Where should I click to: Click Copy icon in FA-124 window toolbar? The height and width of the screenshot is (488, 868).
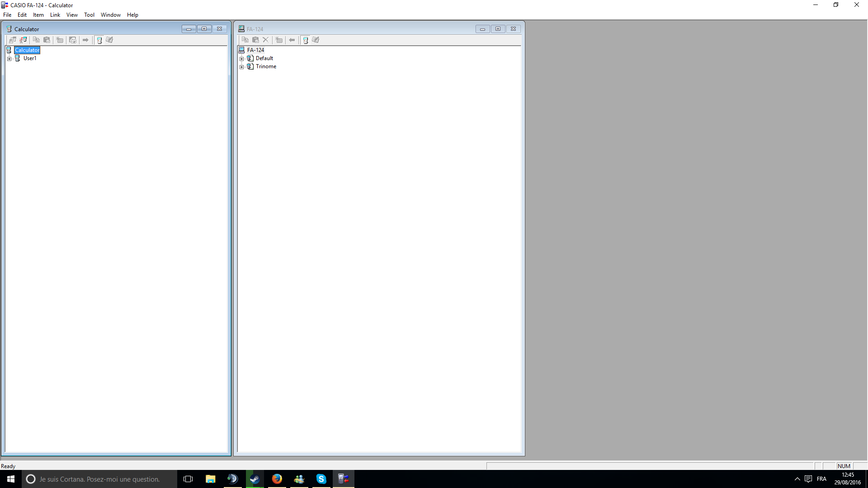point(245,40)
